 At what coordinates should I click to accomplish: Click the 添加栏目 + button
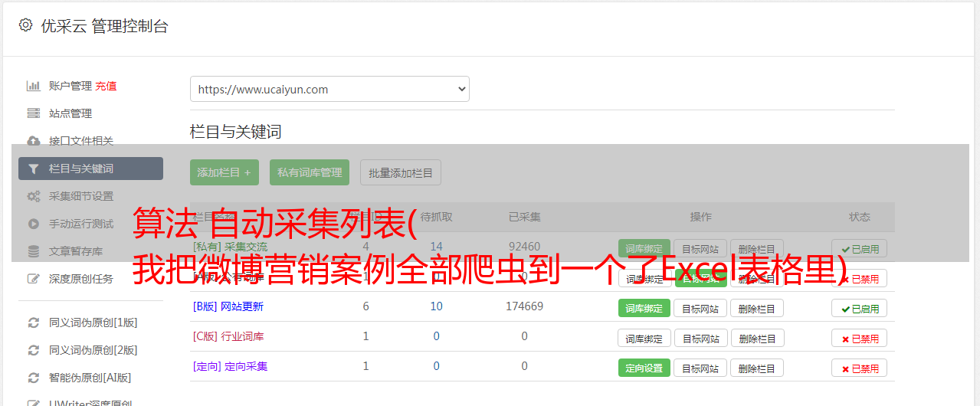[x=225, y=172]
